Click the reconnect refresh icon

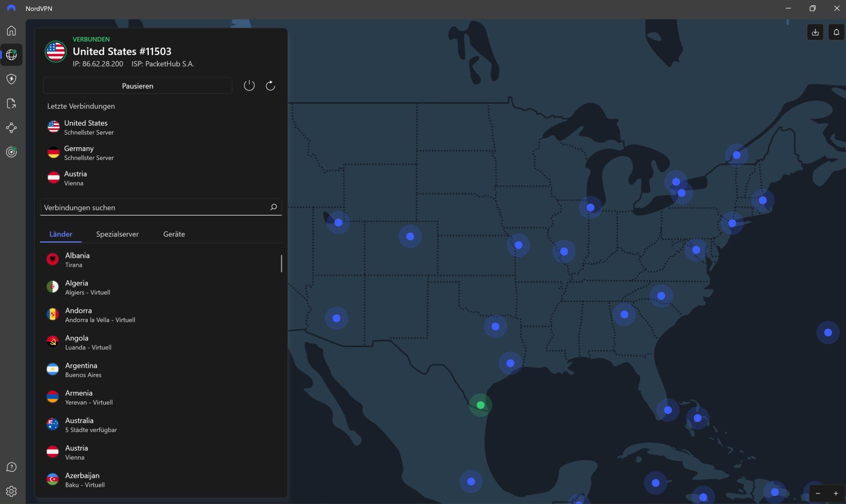point(270,85)
